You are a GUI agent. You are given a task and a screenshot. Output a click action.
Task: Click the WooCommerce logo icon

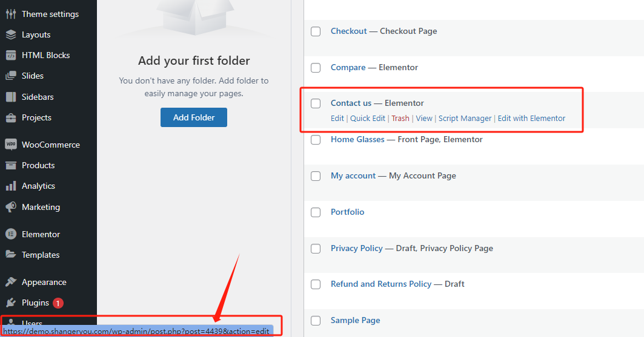[x=11, y=145]
